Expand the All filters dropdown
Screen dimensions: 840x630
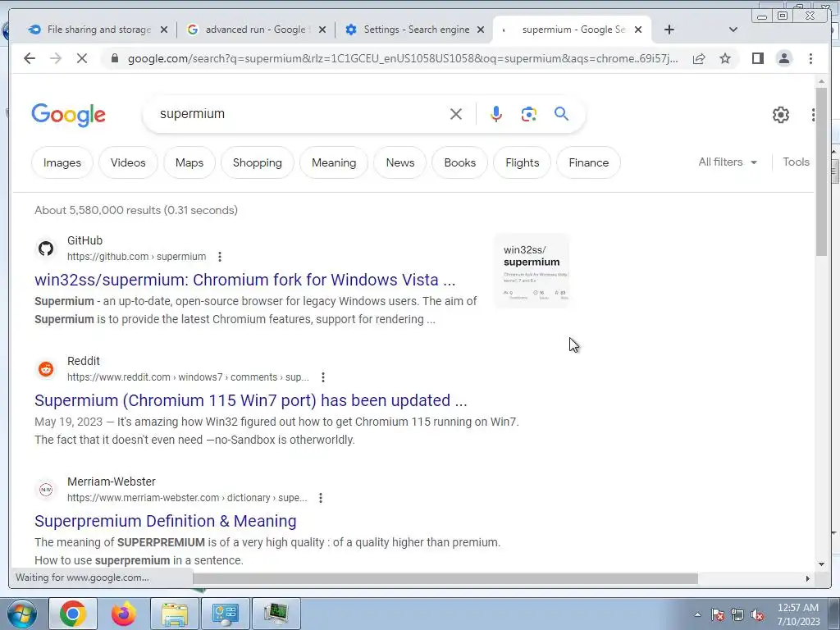coord(728,162)
